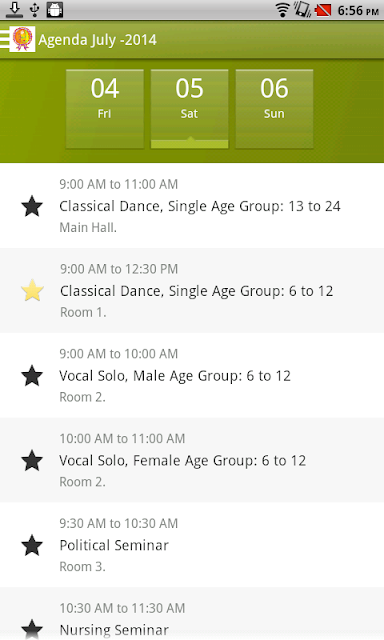View Vocal Solo Male Age Group event
This screenshot has width=384, height=640.
pos(192,376)
